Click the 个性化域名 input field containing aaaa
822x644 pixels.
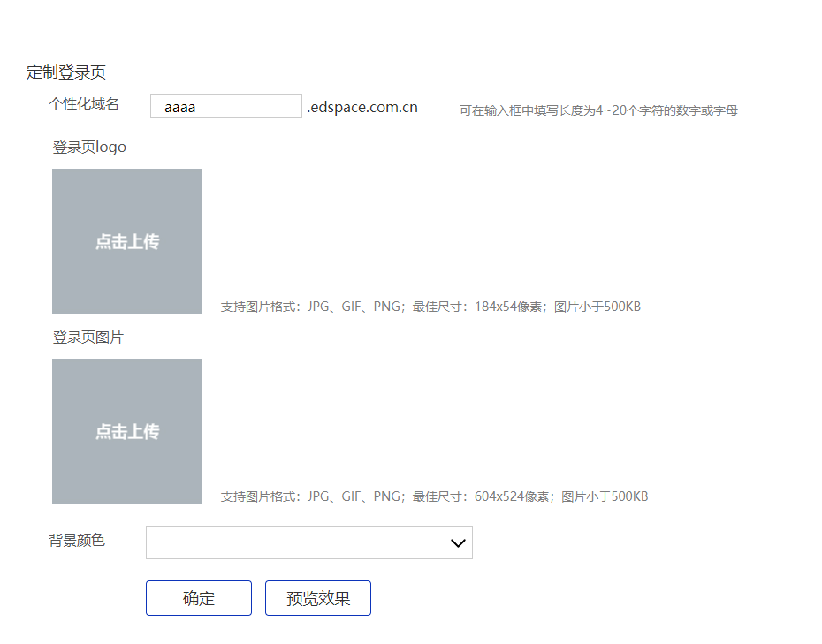(225, 107)
